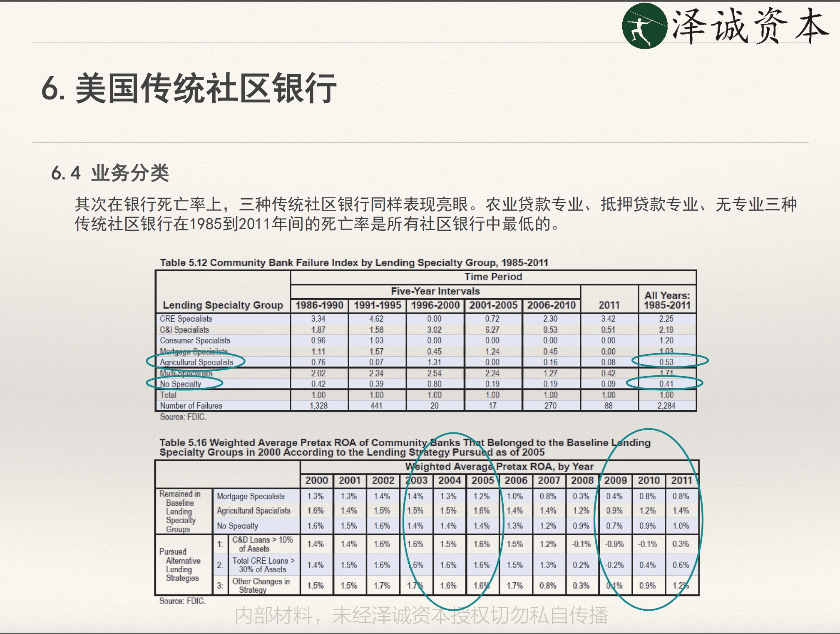This screenshot has width=840, height=634.
Task: Click the Lending Specialty Group column header
Action: click(223, 305)
